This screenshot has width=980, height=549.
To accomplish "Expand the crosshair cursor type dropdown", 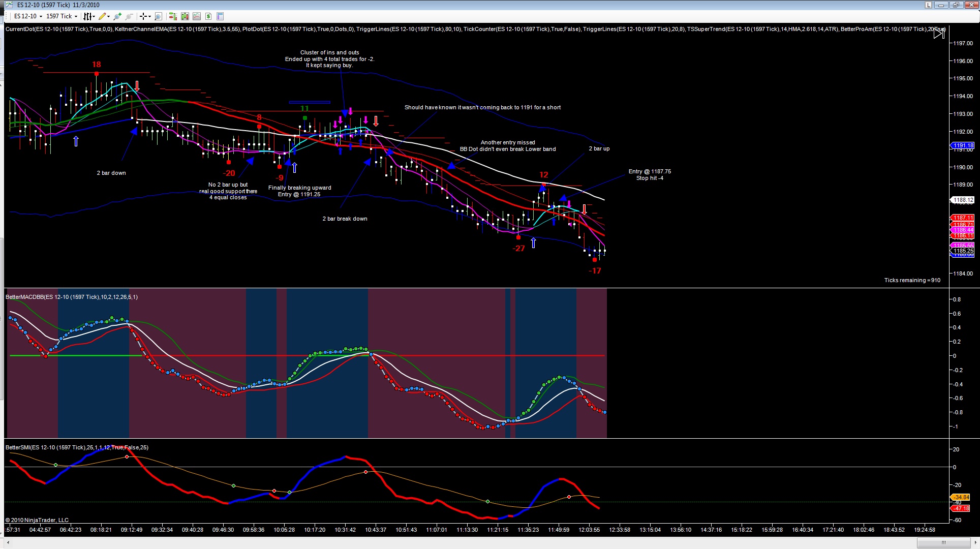I will (x=149, y=16).
